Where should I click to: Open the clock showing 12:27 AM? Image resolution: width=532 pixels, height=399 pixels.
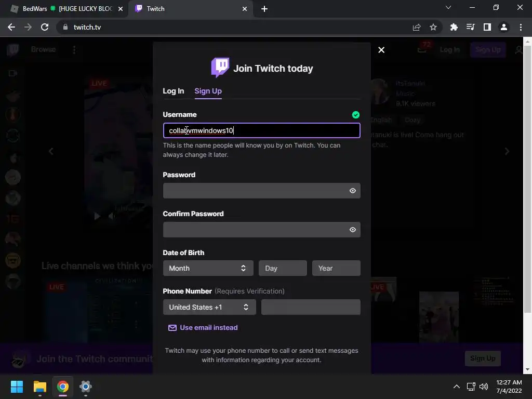[x=509, y=387]
